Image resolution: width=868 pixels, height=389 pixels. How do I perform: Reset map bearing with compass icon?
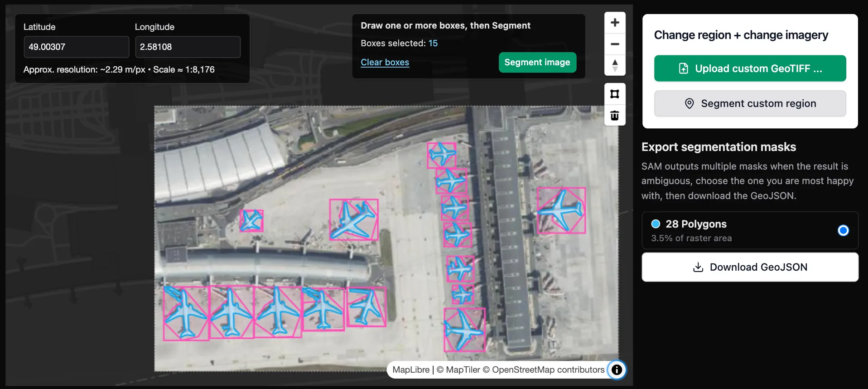pyautogui.click(x=615, y=65)
